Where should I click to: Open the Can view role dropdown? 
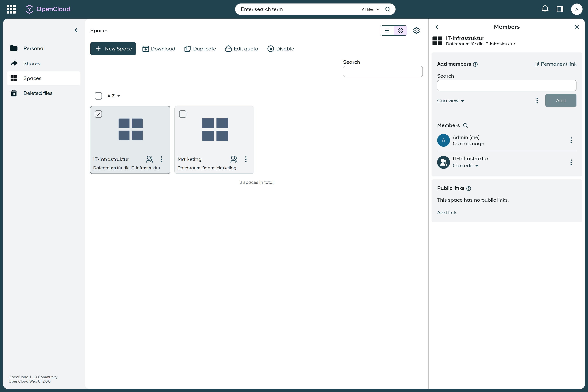[451, 101]
